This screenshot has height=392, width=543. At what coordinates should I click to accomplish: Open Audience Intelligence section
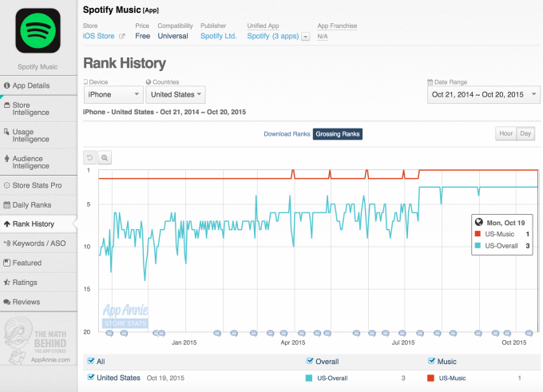[x=38, y=162]
